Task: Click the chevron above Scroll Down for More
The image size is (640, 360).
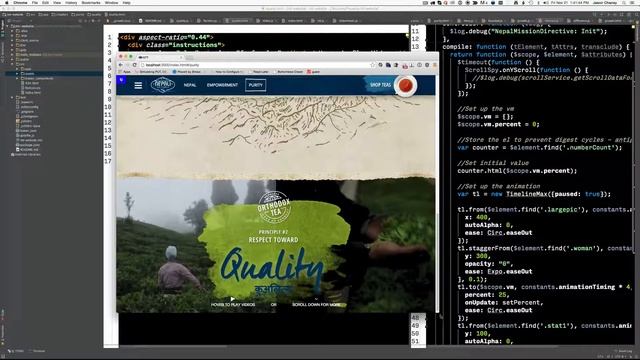Action: tap(316, 299)
